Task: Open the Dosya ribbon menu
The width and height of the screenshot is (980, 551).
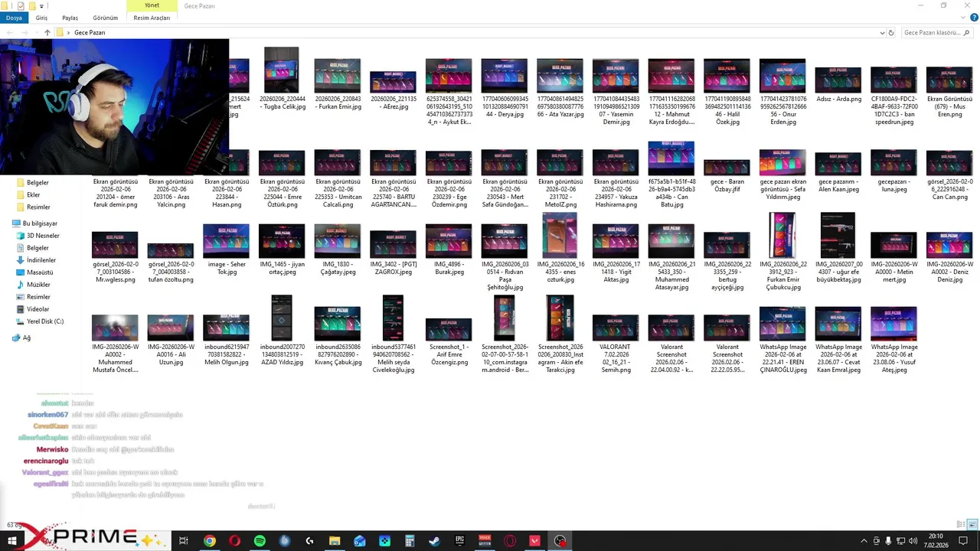Action: tap(14, 18)
